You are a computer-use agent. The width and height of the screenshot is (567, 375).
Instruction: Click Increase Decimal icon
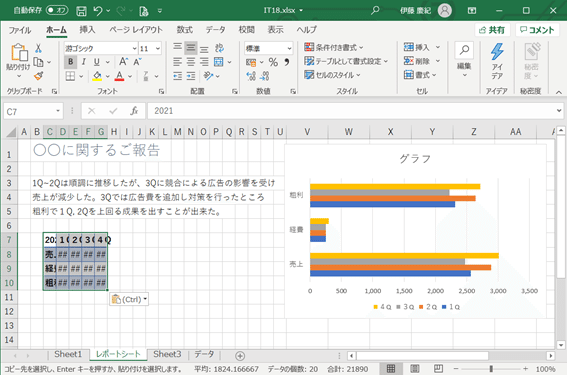pos(251,76)
